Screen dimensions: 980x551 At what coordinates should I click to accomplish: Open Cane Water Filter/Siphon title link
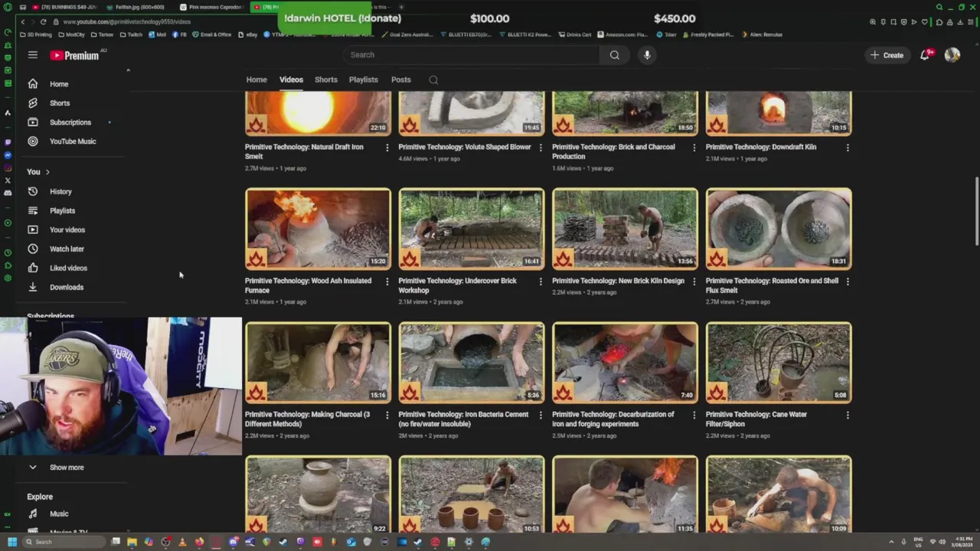point(756,419)
